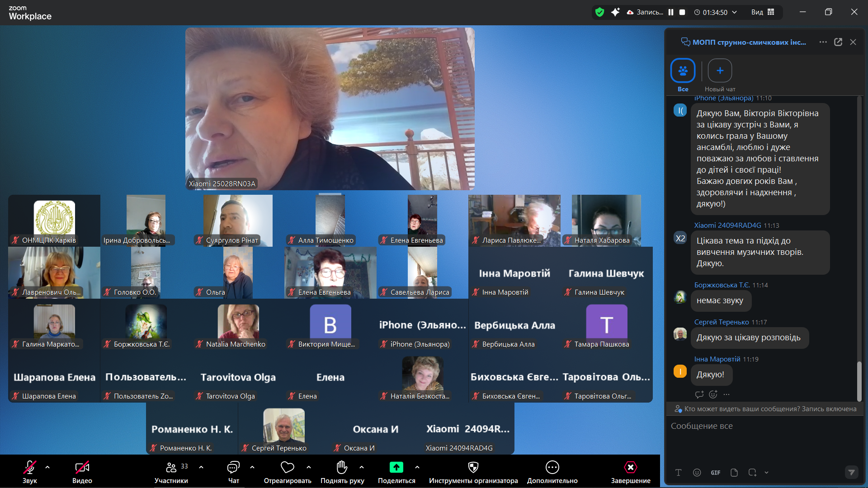This screenshot has width=868, height=488.
Task: Expand the audio options arrow next to Звук
Action: 47,467
